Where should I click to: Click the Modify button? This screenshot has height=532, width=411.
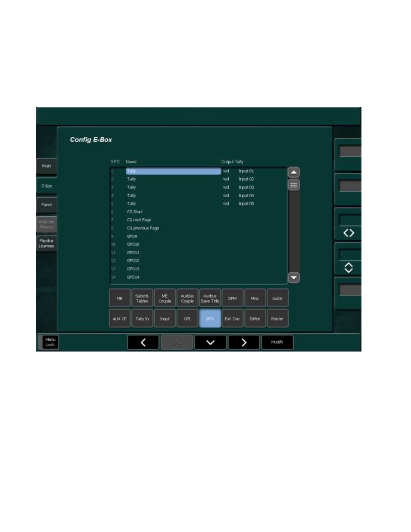277,342
